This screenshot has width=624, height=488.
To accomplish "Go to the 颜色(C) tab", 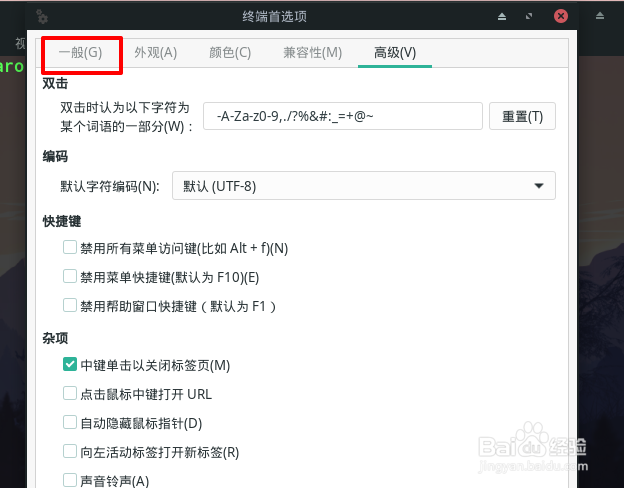I will (230, 53).
